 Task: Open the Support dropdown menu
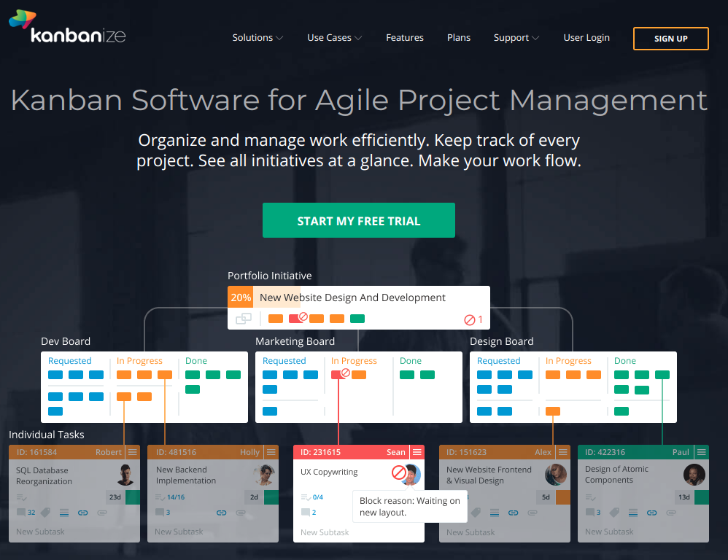click(516, 38)
